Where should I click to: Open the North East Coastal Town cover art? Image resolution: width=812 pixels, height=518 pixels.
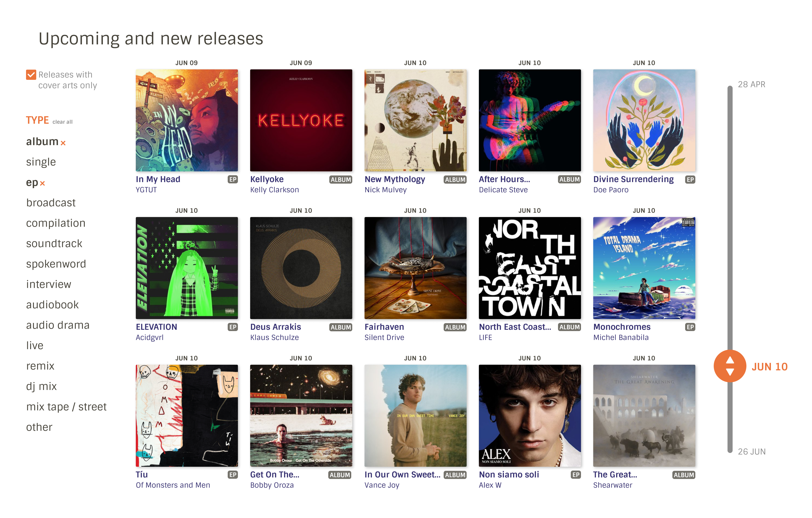[x=530, y=268]
